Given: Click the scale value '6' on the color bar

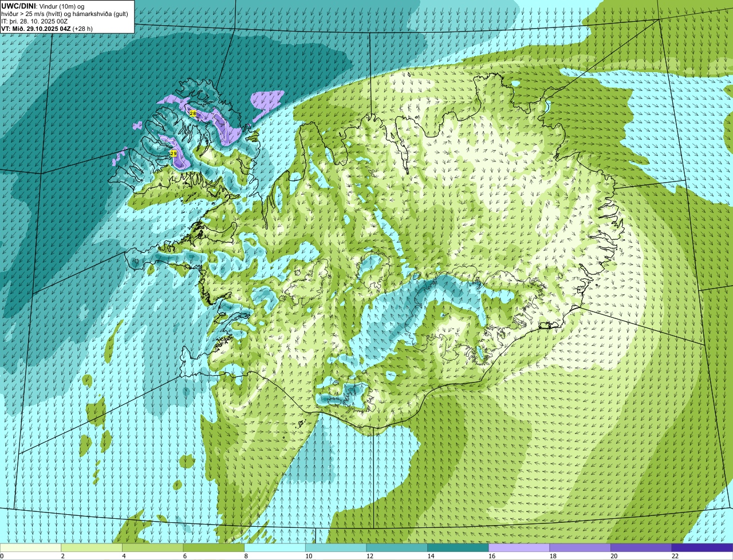Looking at the screenshot, I should coord(184,555).
